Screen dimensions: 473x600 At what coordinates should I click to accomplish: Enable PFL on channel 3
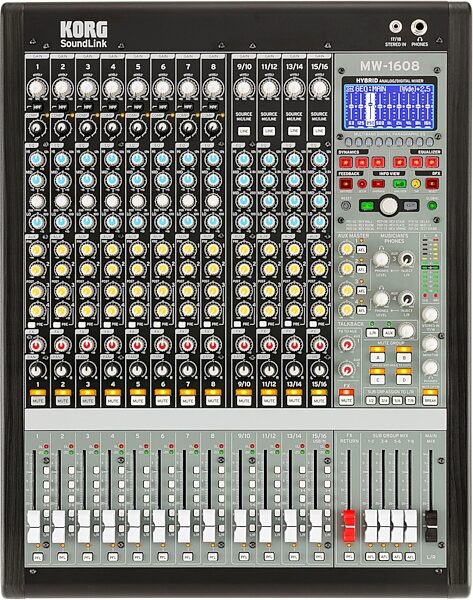pyautogui.click(x=87, y=557)
